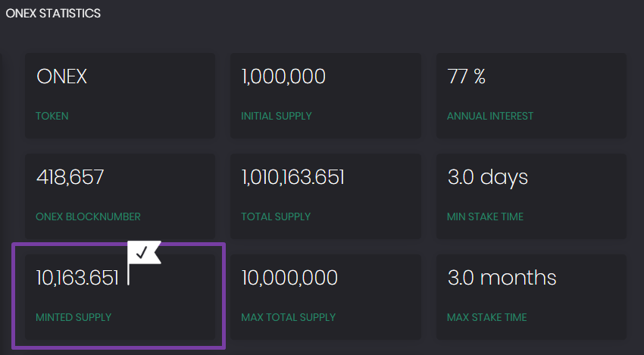Viewport: 644px width, 355px height.
Task: Click the ONEX STATISTICS heading
Action: click(53, 14)
